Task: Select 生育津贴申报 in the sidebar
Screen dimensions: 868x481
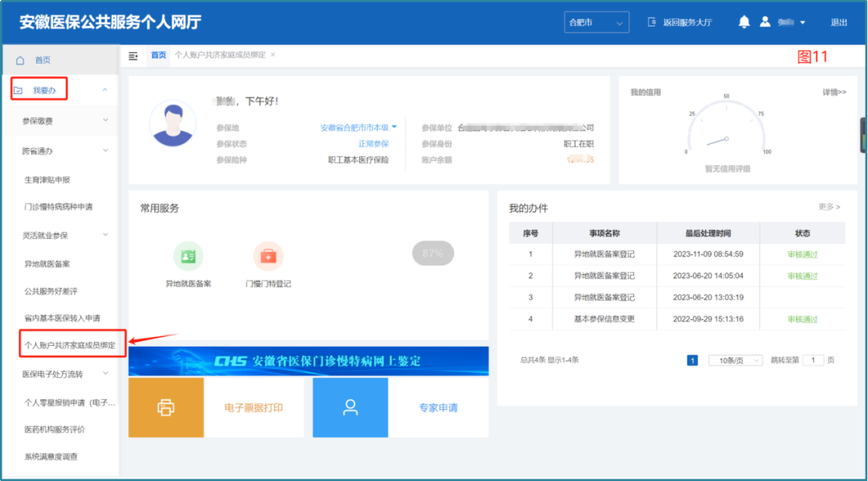Action: click(x=47, y=180)
